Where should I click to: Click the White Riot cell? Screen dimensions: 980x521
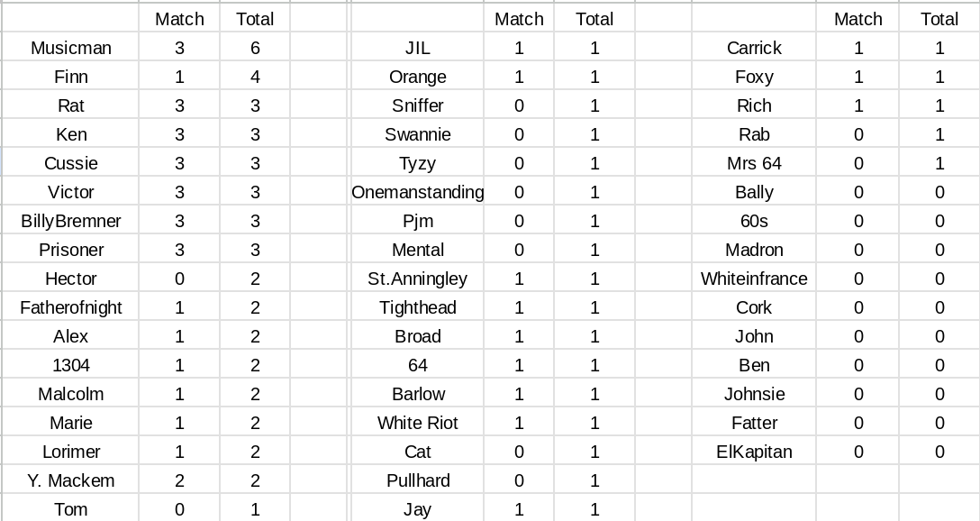click(x=417, y=423)
